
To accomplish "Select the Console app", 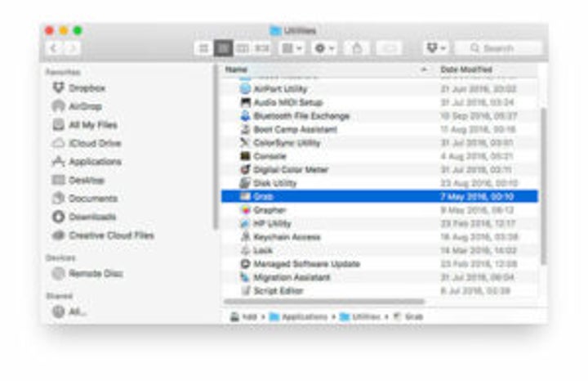I will point(379,156).
